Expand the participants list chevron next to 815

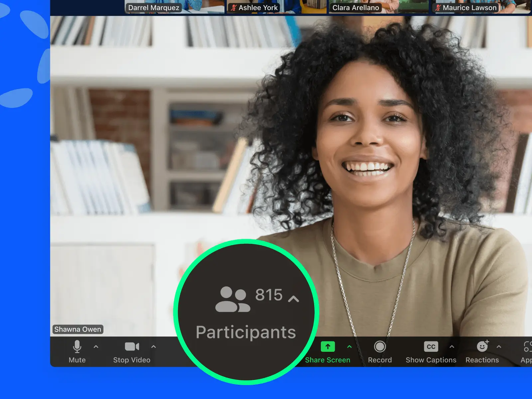[293, 299]
